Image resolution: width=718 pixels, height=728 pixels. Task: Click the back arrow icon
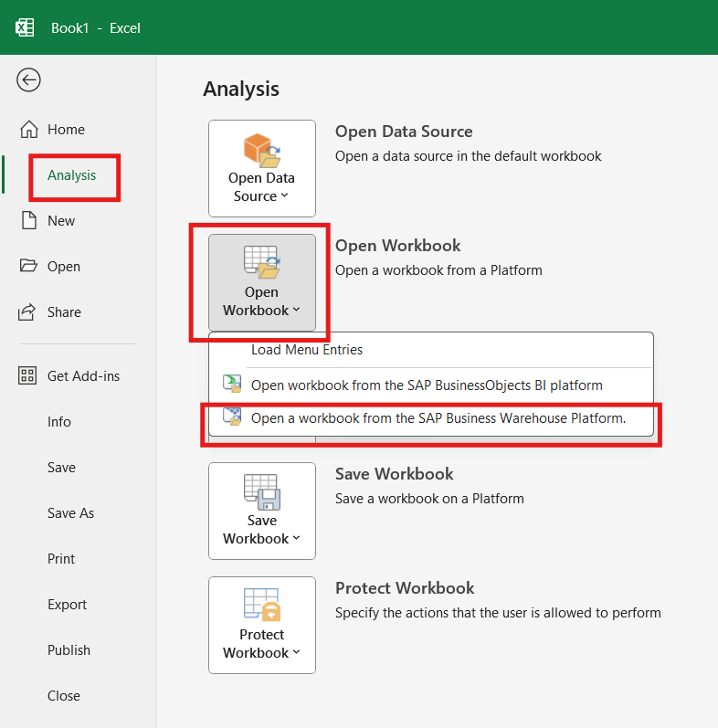tap(28, 80)
